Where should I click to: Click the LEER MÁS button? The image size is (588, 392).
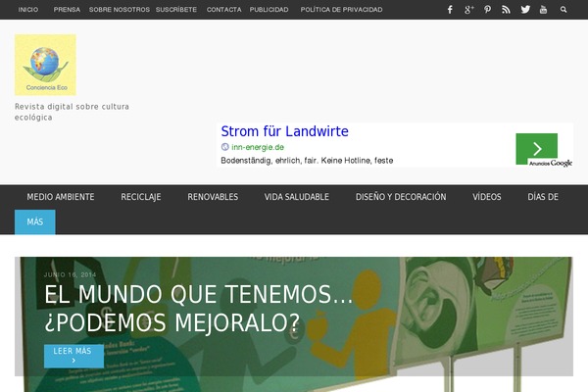(x=73, y=356)
